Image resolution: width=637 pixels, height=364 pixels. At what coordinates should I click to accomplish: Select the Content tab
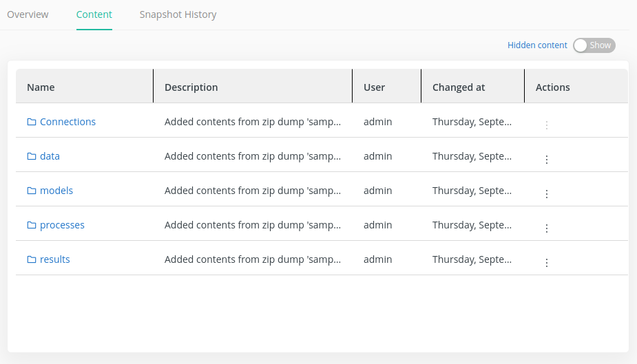pos(94,14)
